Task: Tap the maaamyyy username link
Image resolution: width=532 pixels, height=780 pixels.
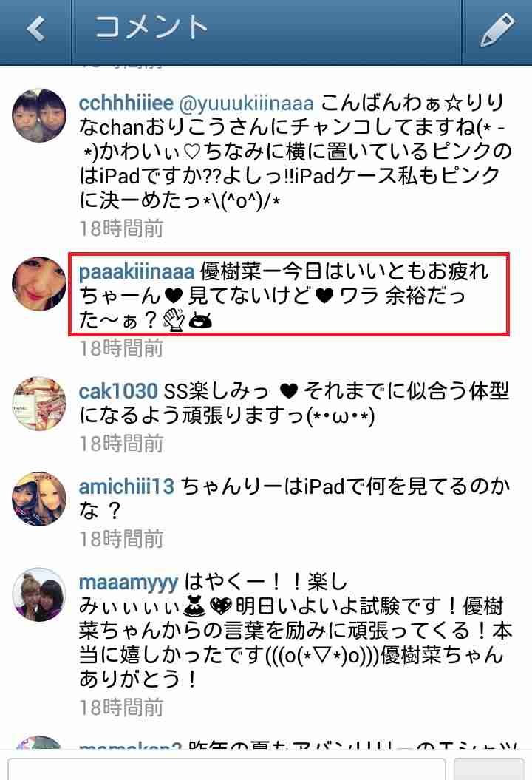Action: click(x=129, y=583)
